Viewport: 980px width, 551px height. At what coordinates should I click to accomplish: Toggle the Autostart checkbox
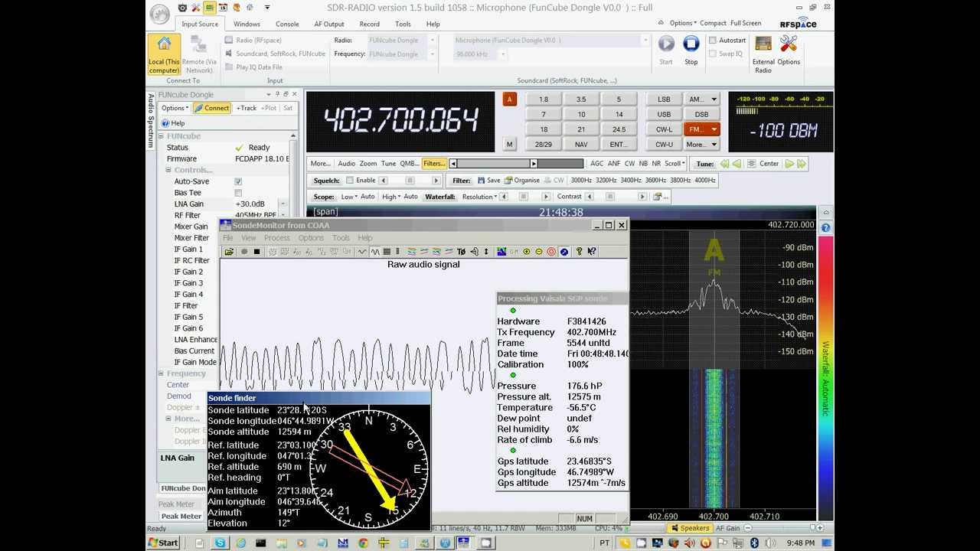click(x=713, y=41)
